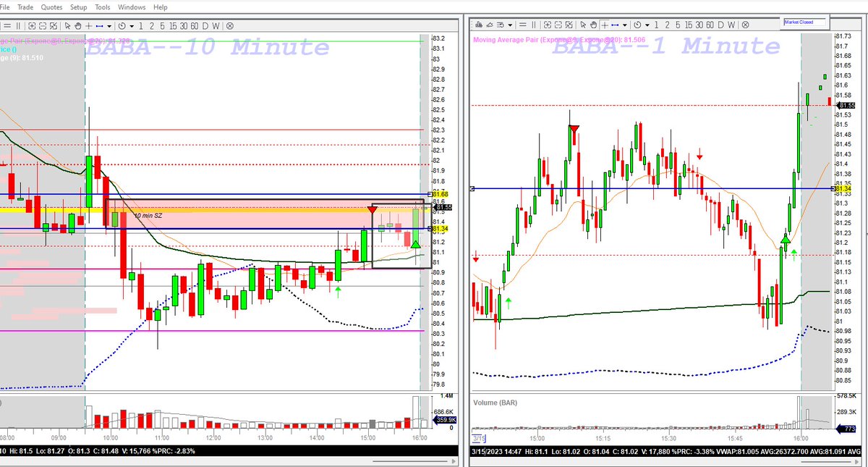Image resolution: width=868 pixels, height=467 pixels.
Task: Open the Windows menu
Action: pyautogui.click(x=132, y=7)
